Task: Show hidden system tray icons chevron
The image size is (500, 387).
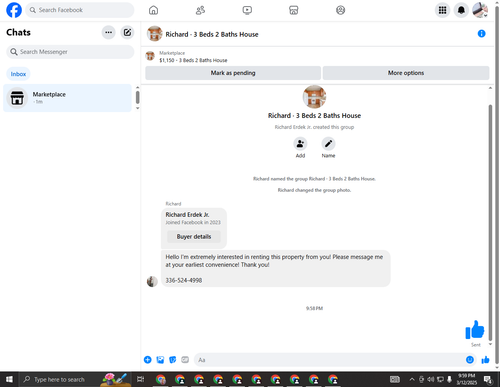Action: tap(412, 379)
